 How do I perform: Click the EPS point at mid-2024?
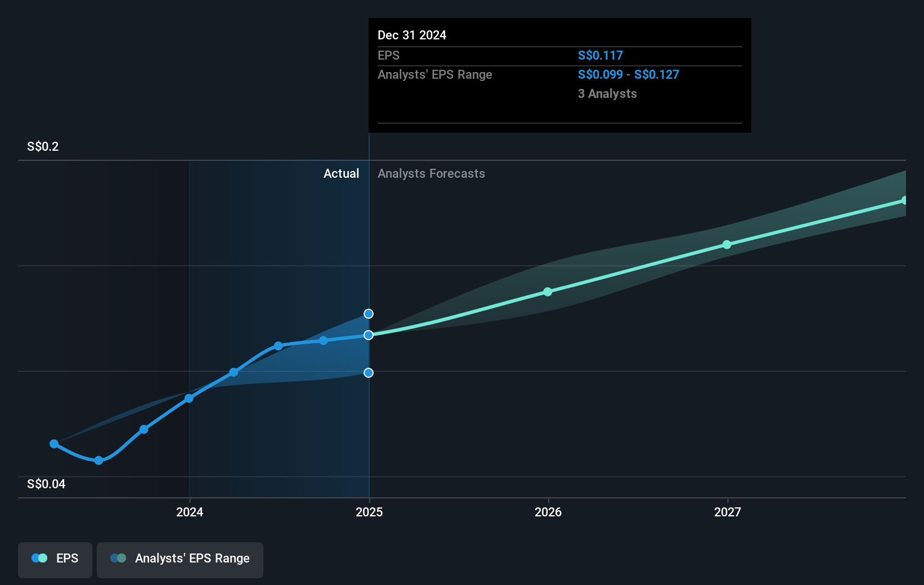tap(279, 346)
